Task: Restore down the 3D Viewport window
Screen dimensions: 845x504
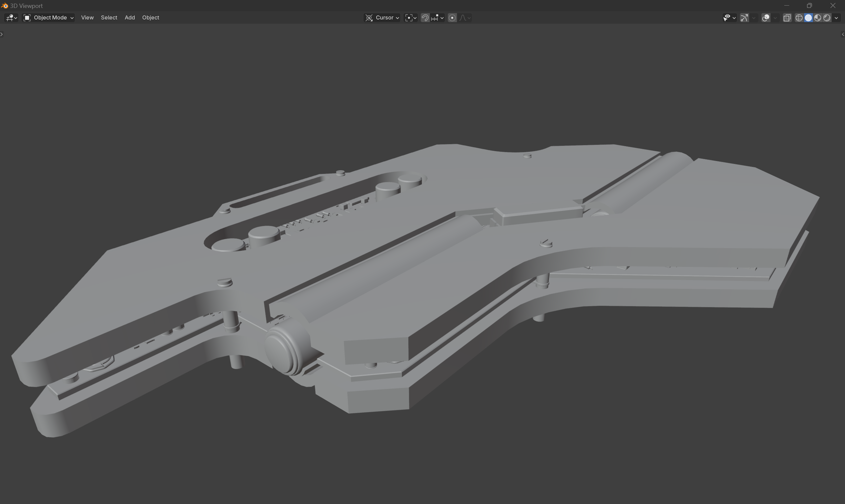Action: tap(809, 6)
